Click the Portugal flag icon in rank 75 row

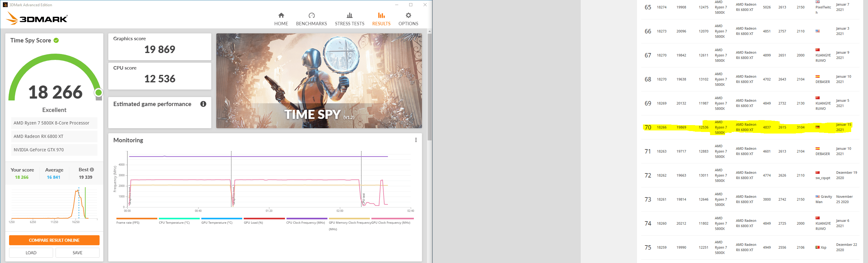tap(817, 247)
